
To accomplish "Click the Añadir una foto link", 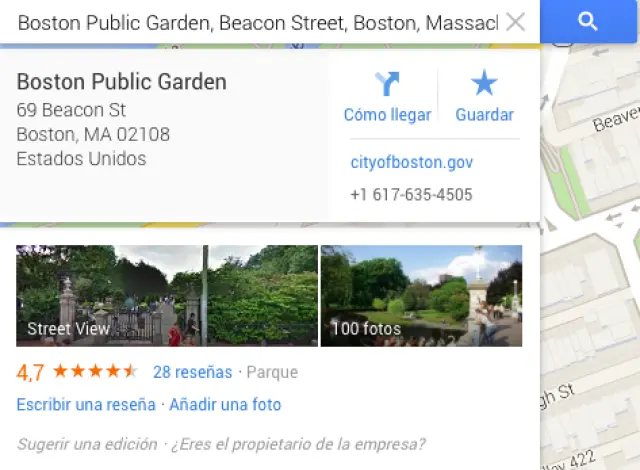I will click(x=225, y=405).
